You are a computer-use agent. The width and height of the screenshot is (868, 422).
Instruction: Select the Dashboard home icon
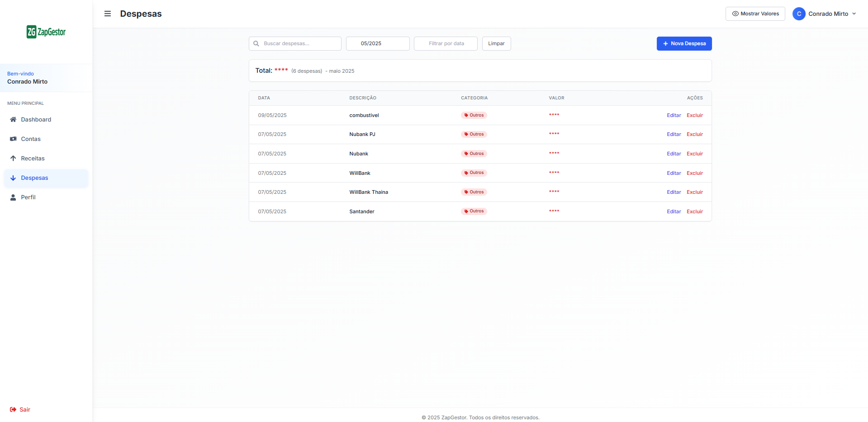coord(13,119)
